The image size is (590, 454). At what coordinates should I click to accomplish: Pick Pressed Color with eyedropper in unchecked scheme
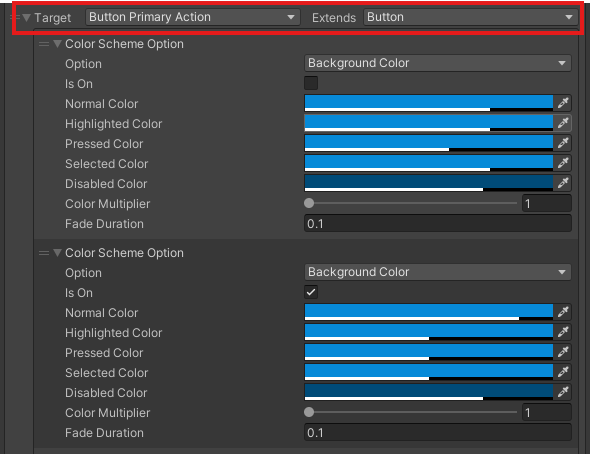pos(563,143)
